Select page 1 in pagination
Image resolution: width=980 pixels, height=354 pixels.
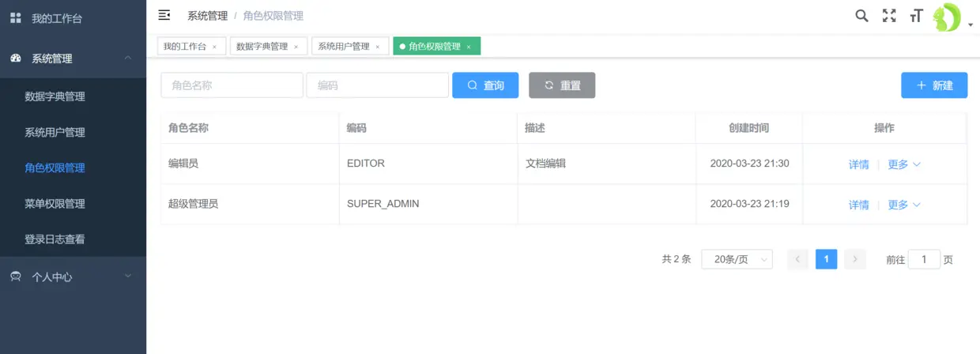pos(826,259)
